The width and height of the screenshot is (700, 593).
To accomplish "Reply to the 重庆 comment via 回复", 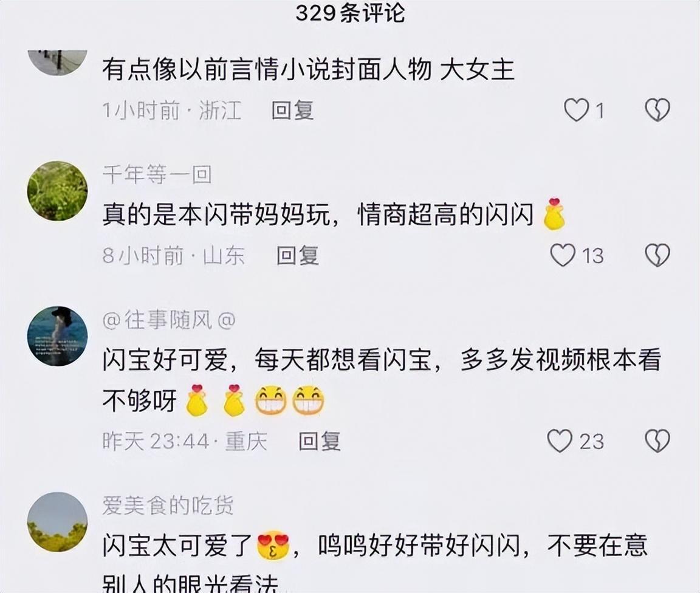I will [320, 441].
